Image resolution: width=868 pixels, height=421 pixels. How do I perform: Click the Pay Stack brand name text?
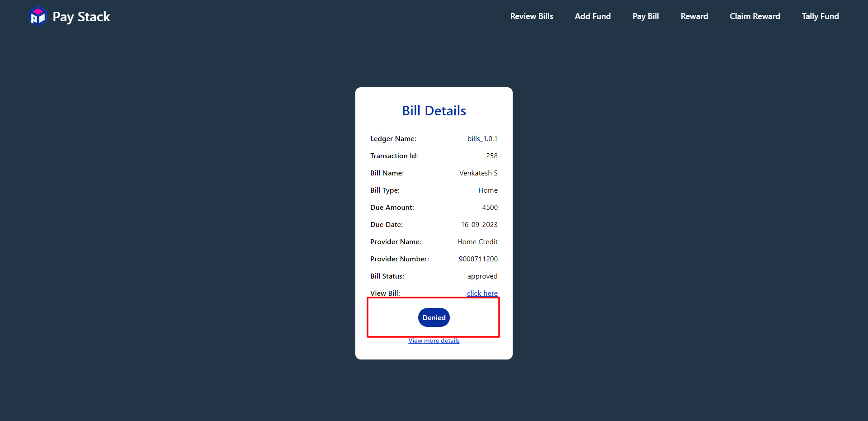[81, 17]
